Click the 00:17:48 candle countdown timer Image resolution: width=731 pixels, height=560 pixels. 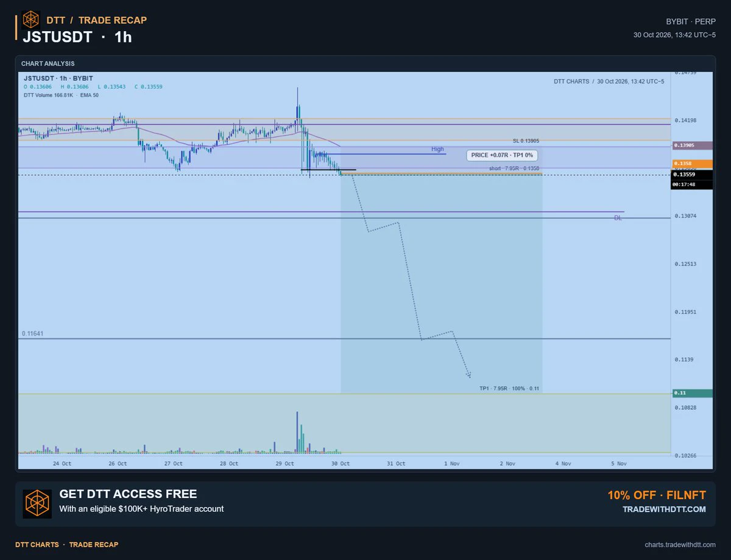point(685,185)
